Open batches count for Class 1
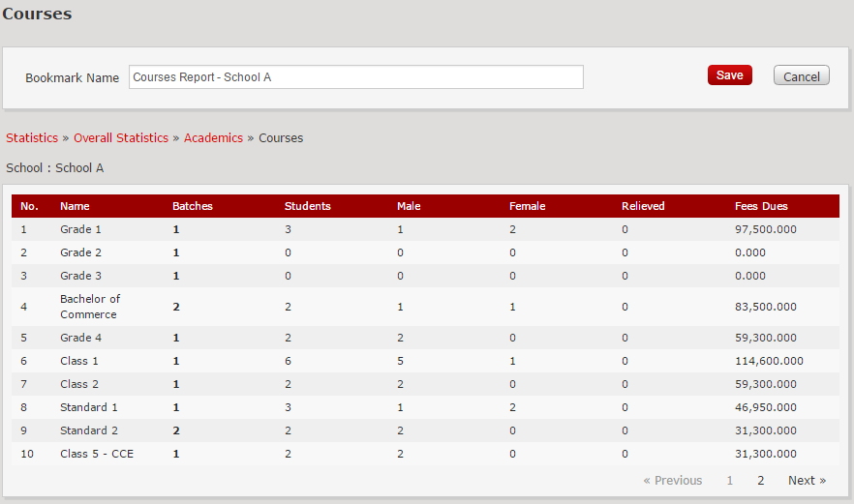854x504 pixels. (176, 361)
